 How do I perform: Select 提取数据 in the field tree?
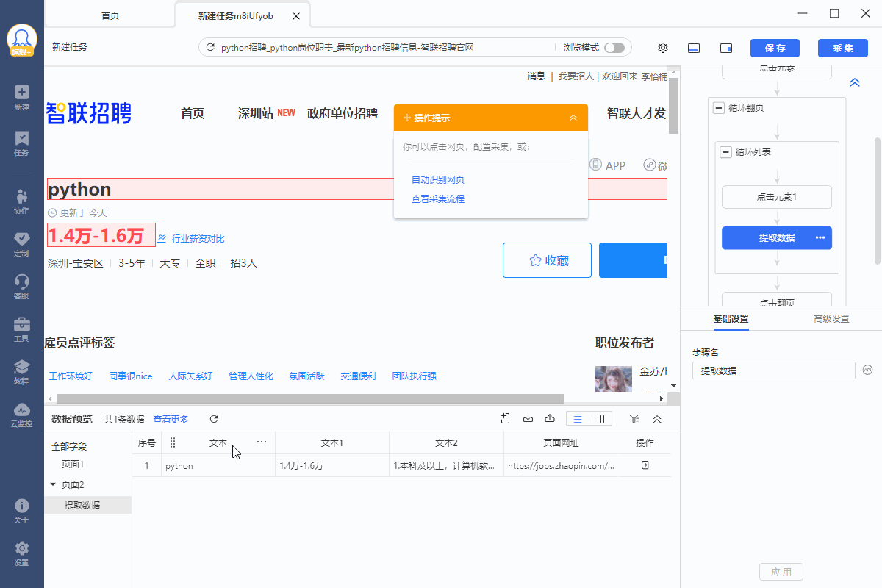pyautogui.click(x=82, y=505)
